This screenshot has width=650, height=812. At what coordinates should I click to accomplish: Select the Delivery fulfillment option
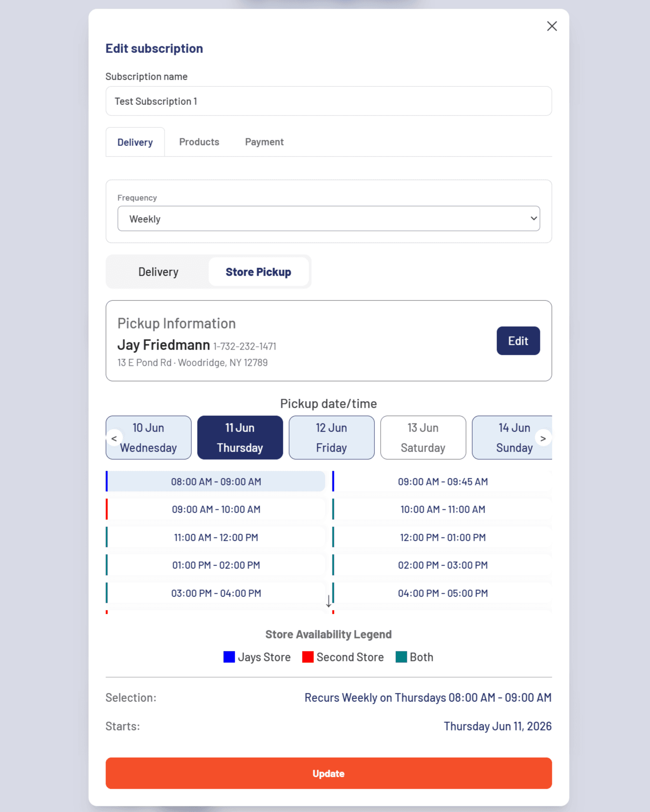(x=158, y=272)
